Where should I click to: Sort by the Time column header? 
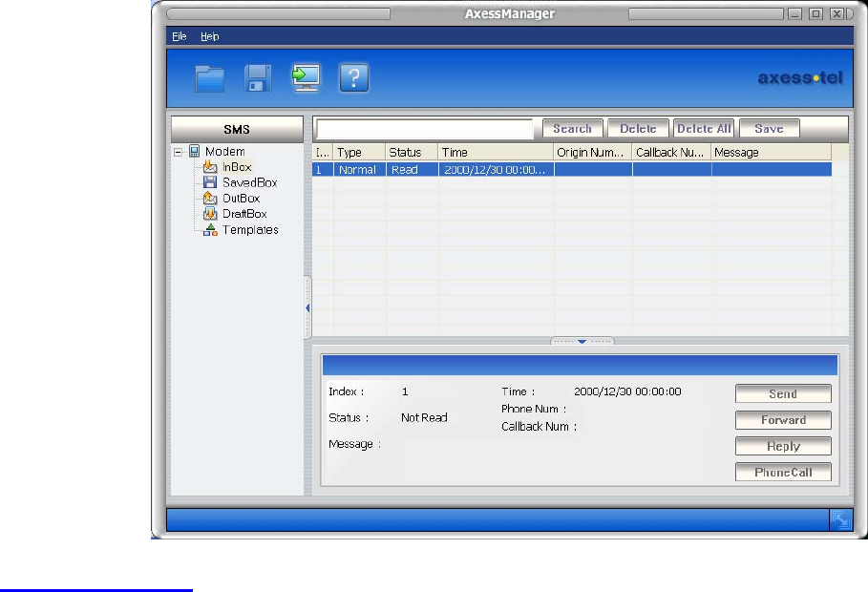[496, 152]
